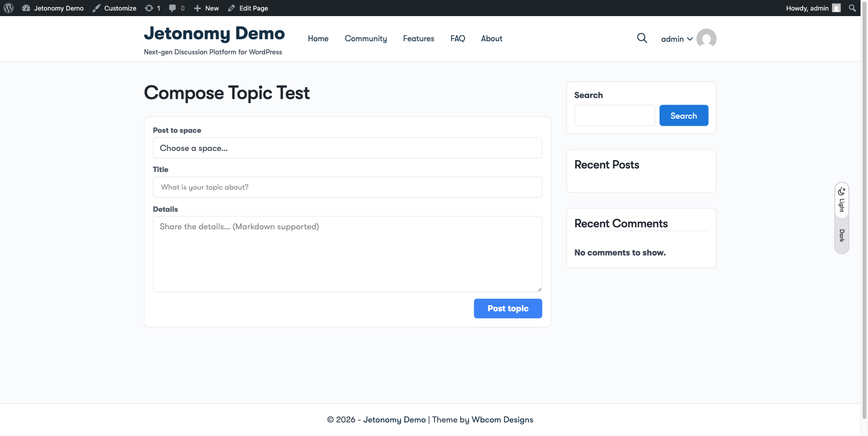This screenshot has width=868, height=436.
Task: Switch to Dark mode toggle
Action: 842,235
